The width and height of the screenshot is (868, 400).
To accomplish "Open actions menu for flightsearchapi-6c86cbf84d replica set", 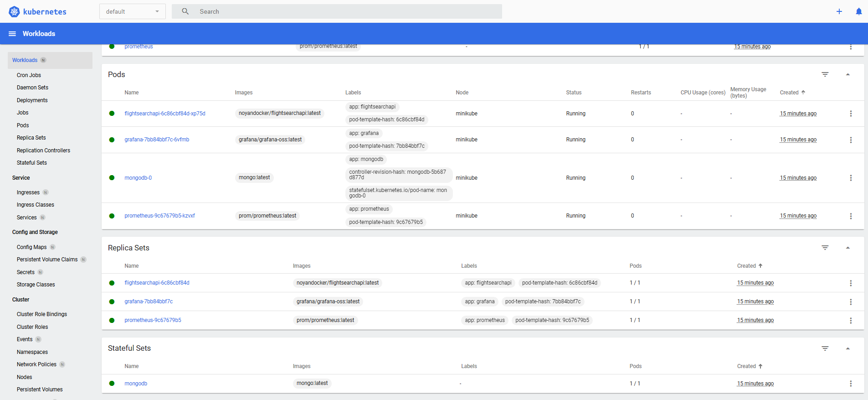I will click(851, 283).
